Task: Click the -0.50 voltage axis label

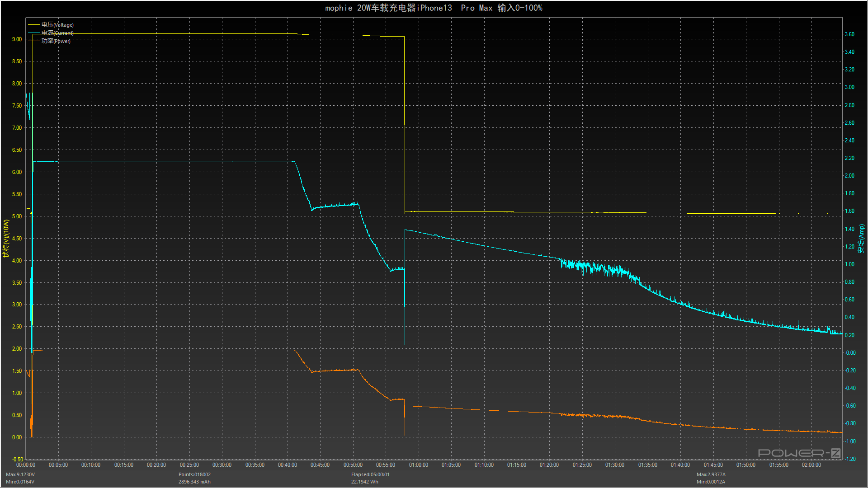Action: point(17,460)
